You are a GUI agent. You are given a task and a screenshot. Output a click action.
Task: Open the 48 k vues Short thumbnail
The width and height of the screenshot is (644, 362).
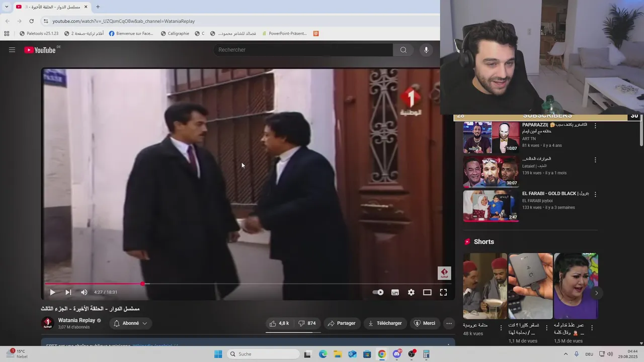click(485, 286)
